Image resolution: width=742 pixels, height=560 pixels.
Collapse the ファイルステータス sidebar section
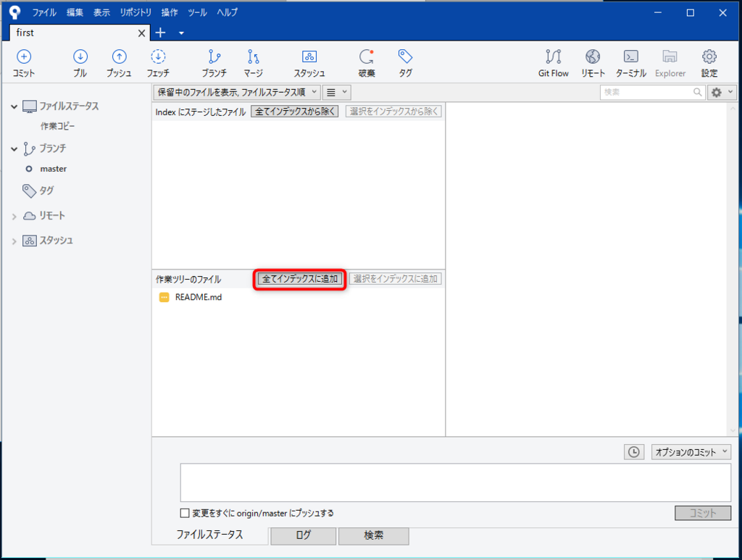(14, 107)
